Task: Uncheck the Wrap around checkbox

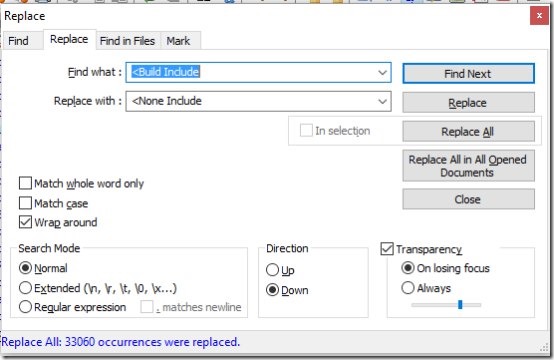Action: (x=25, y=222)
